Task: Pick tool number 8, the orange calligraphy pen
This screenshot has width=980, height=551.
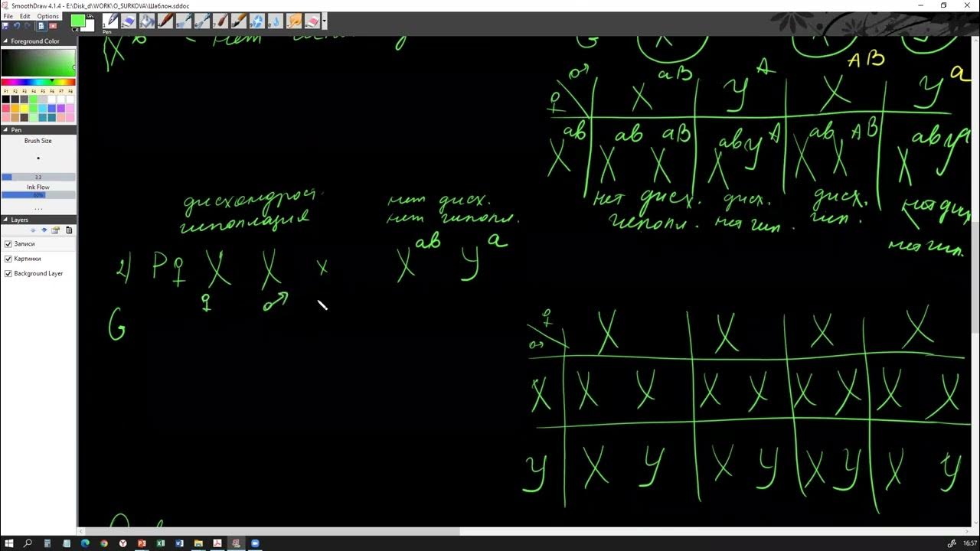Action: point(239,21)
